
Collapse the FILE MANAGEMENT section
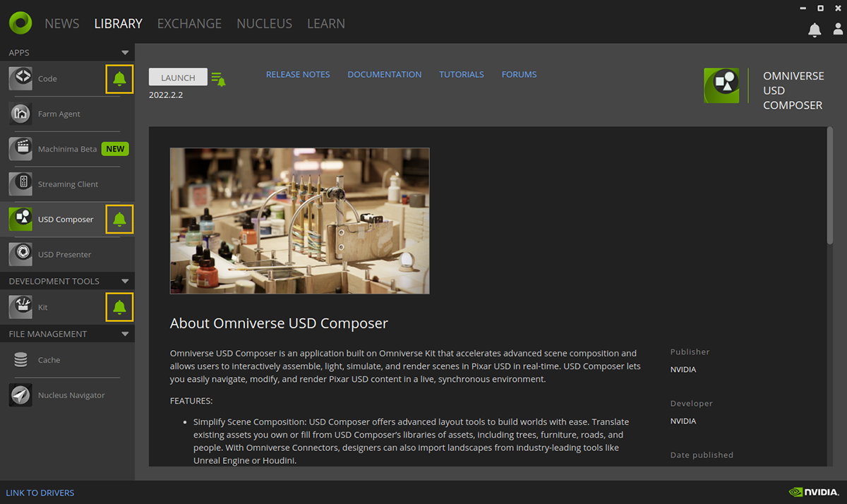(126, 334)
